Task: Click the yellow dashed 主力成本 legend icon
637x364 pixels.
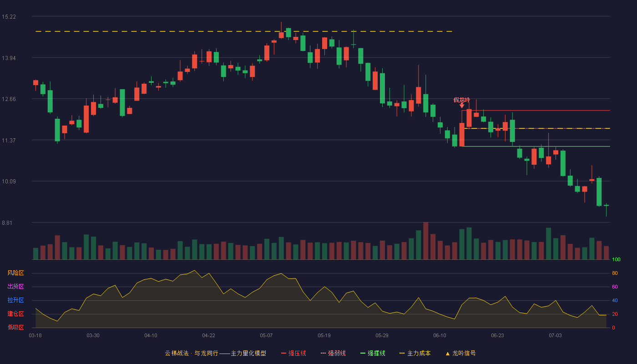Action: [402, 354]
